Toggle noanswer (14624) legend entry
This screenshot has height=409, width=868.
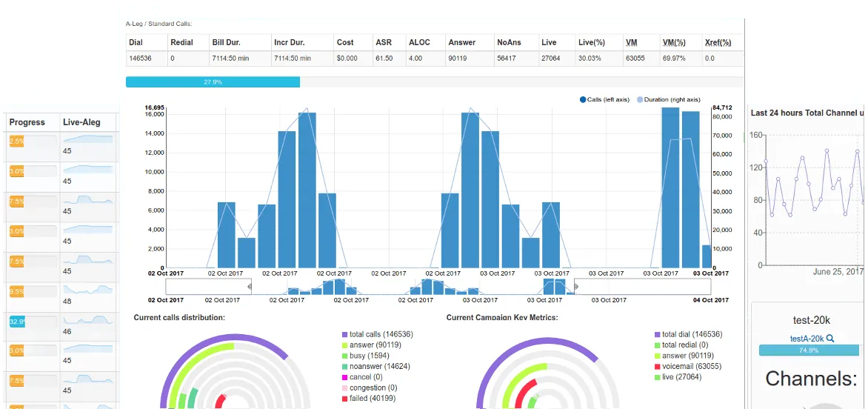click(x=376, y=366)
